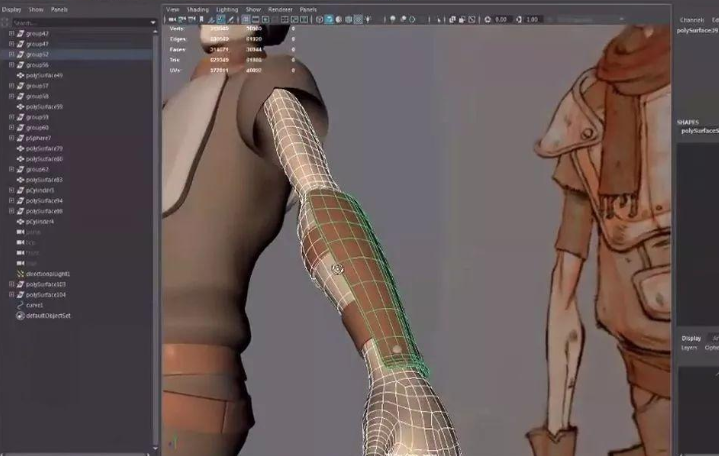Click the Safe Title icon in viewport toolbar
Viewport: 719px width, 456px height.
304,19
